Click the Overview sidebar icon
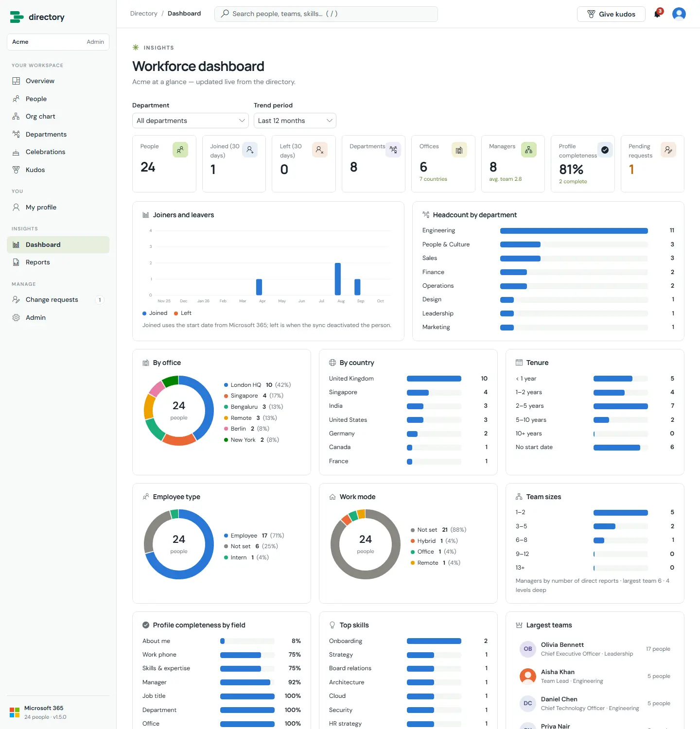The height and width of the screenshot is (729, 700). [16, 81]
